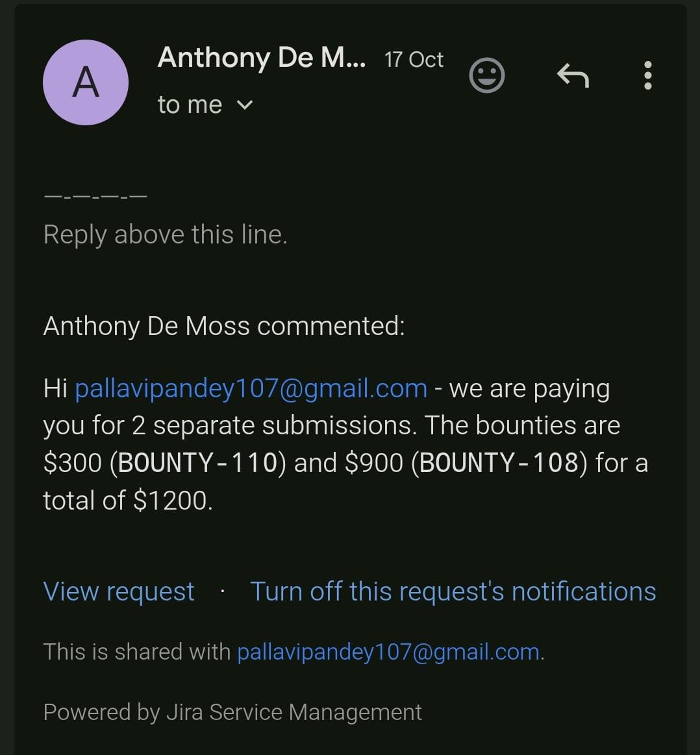Click the sender avatar with letter A
This screenshot has width=700, height=755.
click(86, 82)
